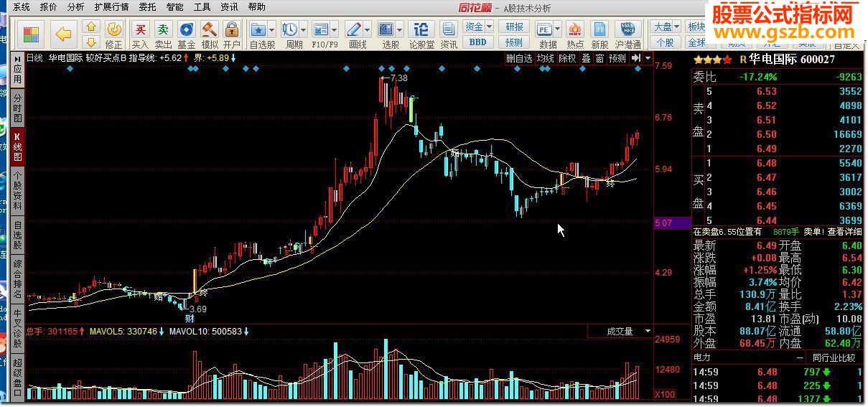Screen dimensions: 868x407
Task: Open the 委托 menu
Action: (147, 7)
